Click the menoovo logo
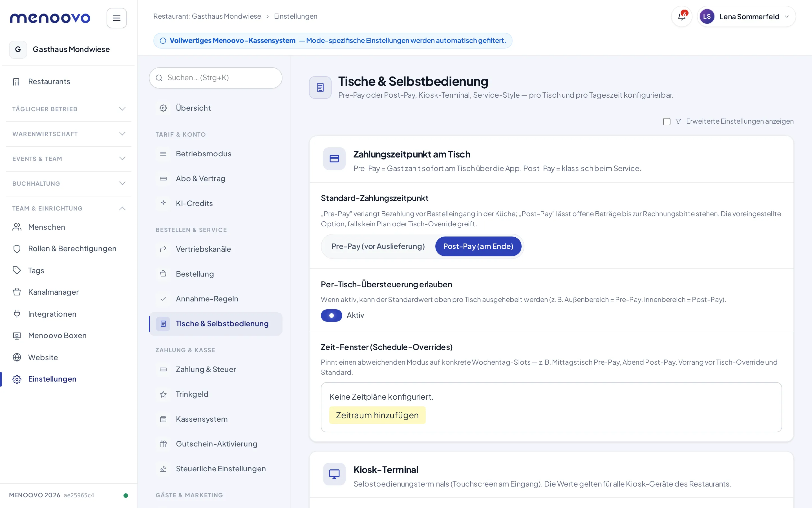Image resolution: width=812 pixels, height=508 pixels. 50,18
